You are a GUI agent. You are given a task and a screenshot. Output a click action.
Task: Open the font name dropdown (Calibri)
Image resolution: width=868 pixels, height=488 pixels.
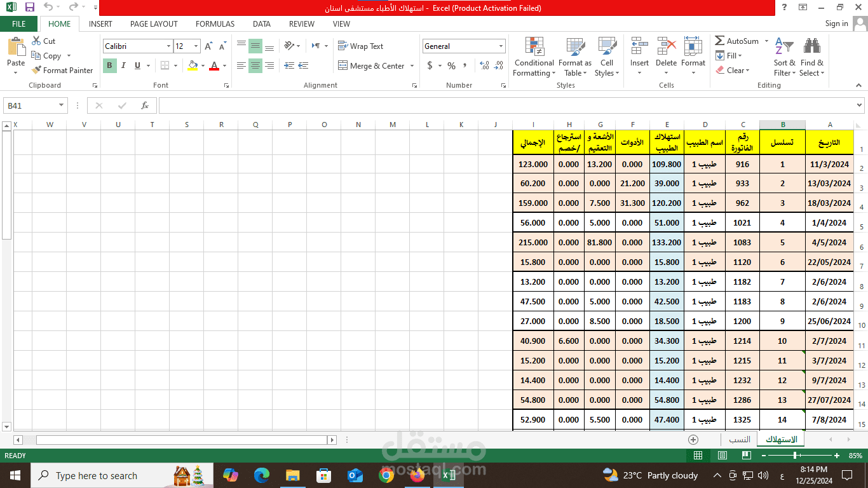(x=168, y=46)
